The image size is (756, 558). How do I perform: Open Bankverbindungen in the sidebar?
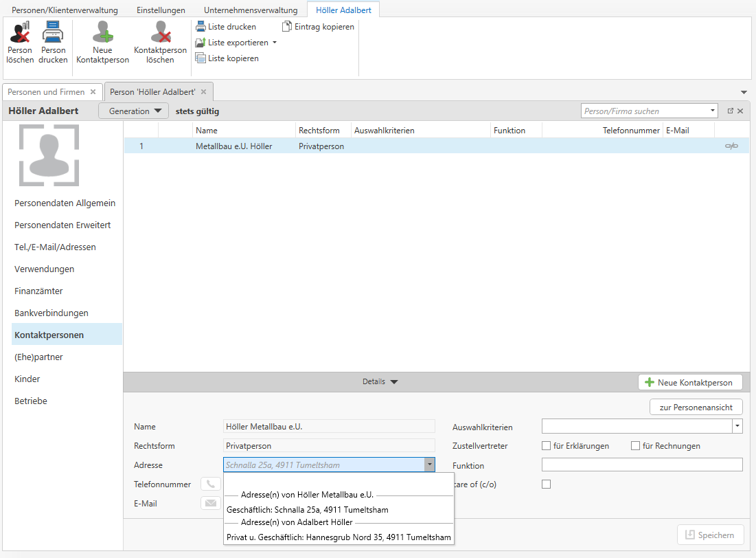51,313
